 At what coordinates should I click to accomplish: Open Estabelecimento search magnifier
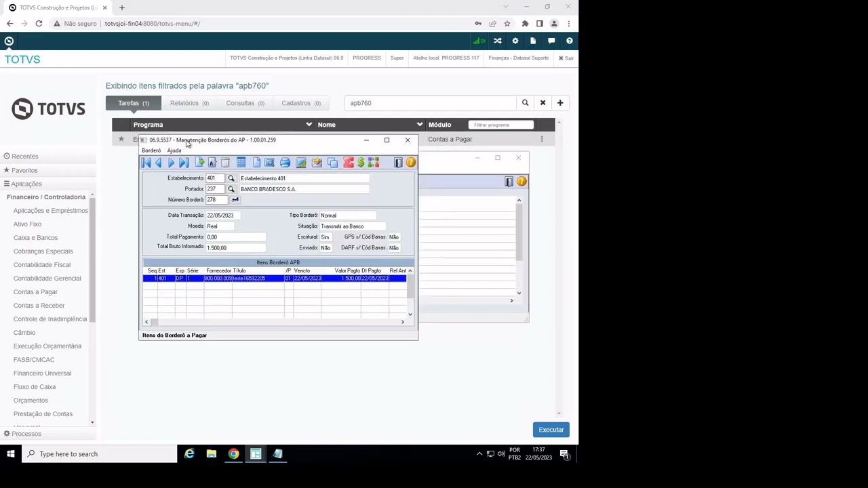(231, 178)
